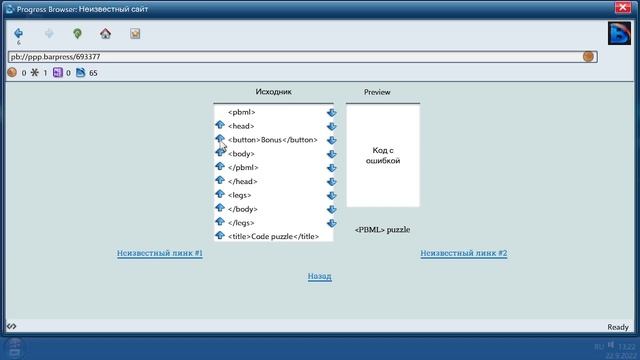640x360 pixels.
Task: Move </pbml> line down
Action: click(331, 168)
